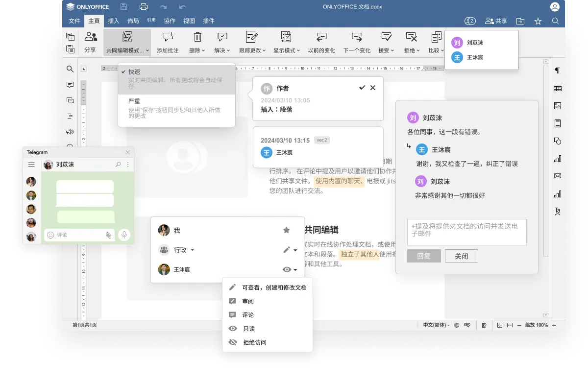The image size is (588, 382).
Task: Click the spell check icon in the status bar
Action: point(467,325)
